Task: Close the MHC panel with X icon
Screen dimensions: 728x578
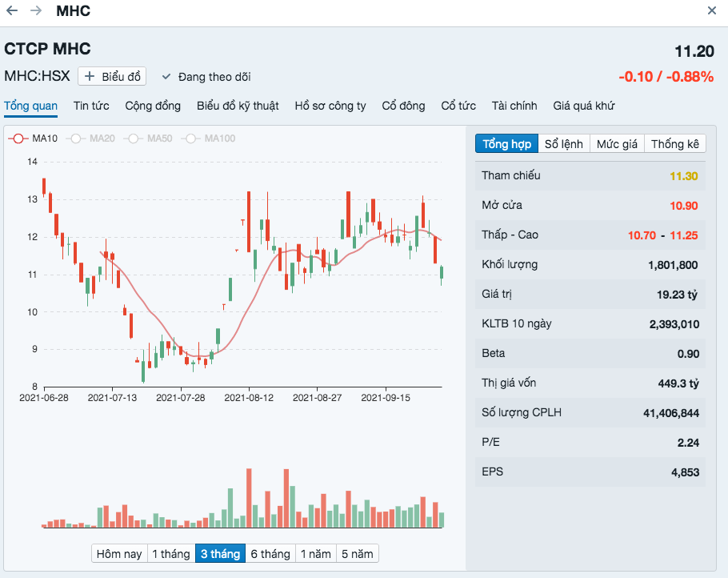Action: (712, 11)
